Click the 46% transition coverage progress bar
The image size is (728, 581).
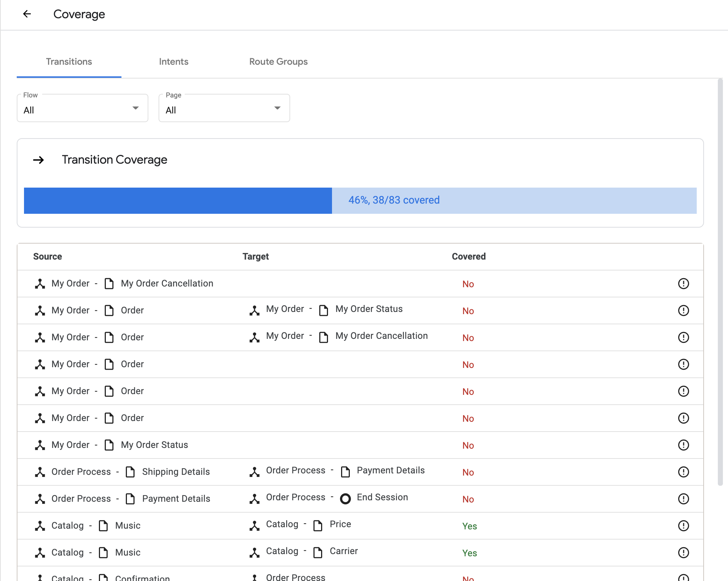coord(360,200)
